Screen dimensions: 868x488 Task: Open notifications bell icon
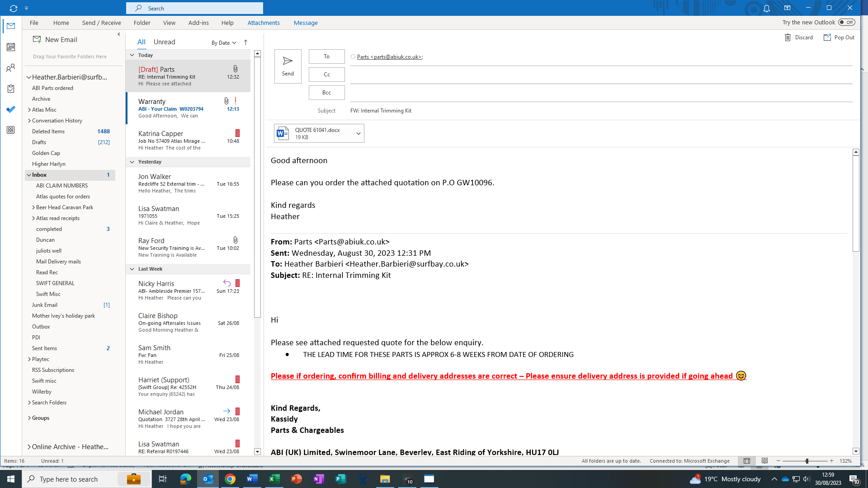point(767,8)
